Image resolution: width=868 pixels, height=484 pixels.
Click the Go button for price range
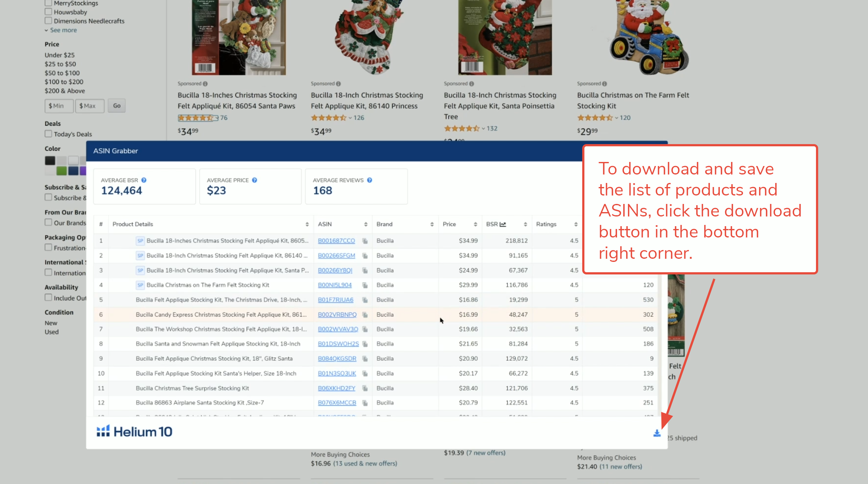coord(117,106)
